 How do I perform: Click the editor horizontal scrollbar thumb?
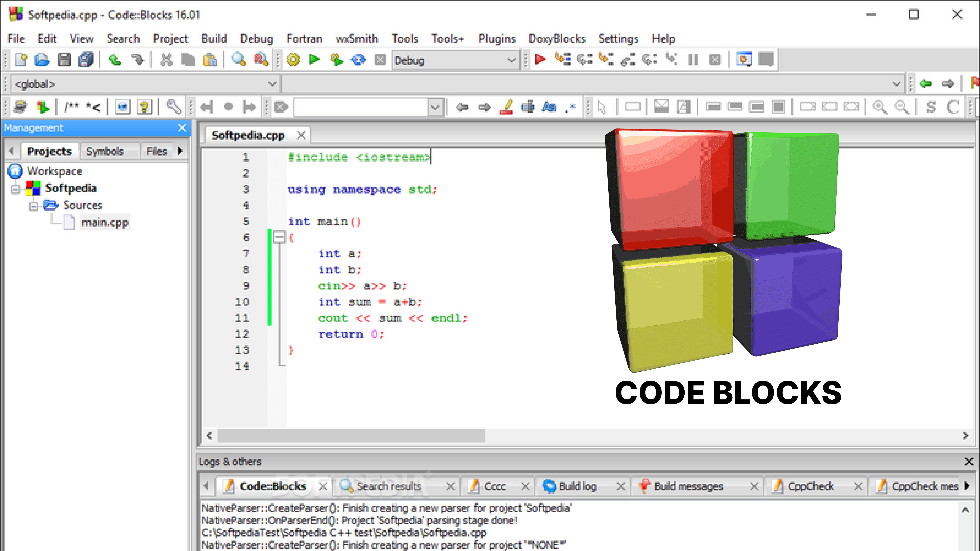(x=351, y=435)
